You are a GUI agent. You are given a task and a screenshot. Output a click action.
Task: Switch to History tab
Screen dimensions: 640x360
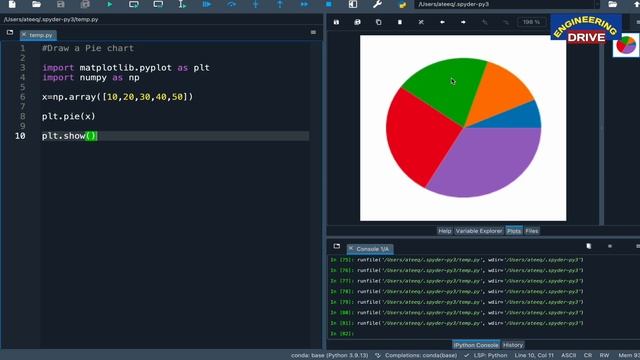pos(513,345)
